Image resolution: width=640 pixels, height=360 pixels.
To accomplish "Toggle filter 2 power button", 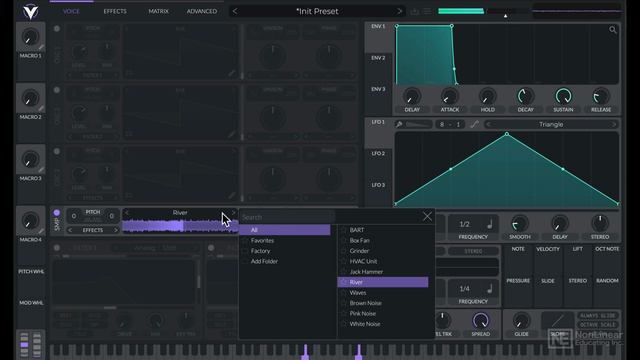I will [211, 248].
